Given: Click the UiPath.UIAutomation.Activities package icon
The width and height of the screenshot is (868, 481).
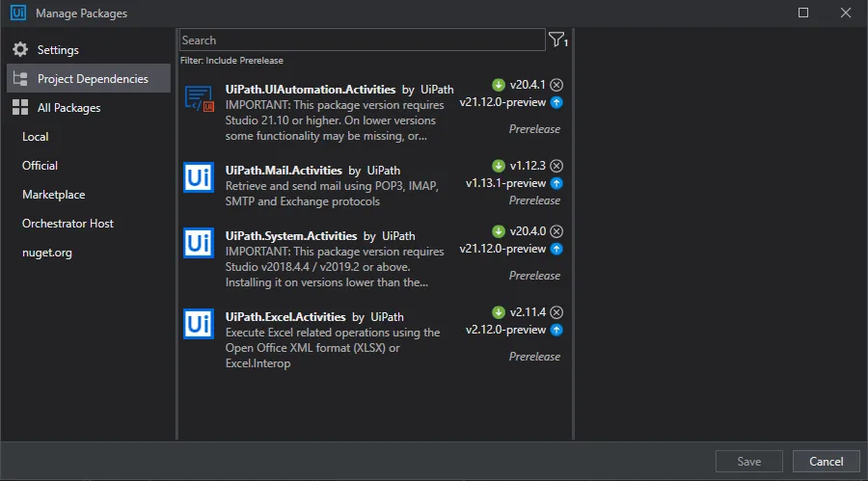Looking at the screenshot, I should tap(199, 98).
